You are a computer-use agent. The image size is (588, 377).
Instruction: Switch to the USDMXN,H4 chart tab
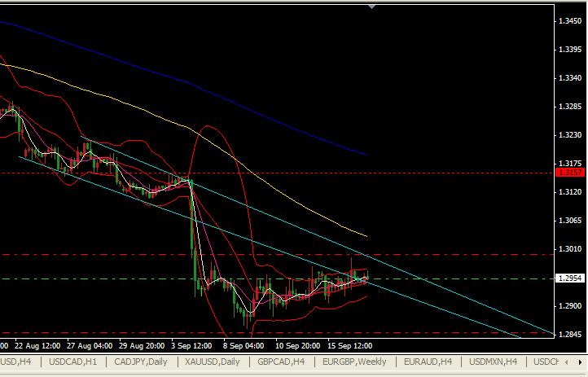coord(494,362)
